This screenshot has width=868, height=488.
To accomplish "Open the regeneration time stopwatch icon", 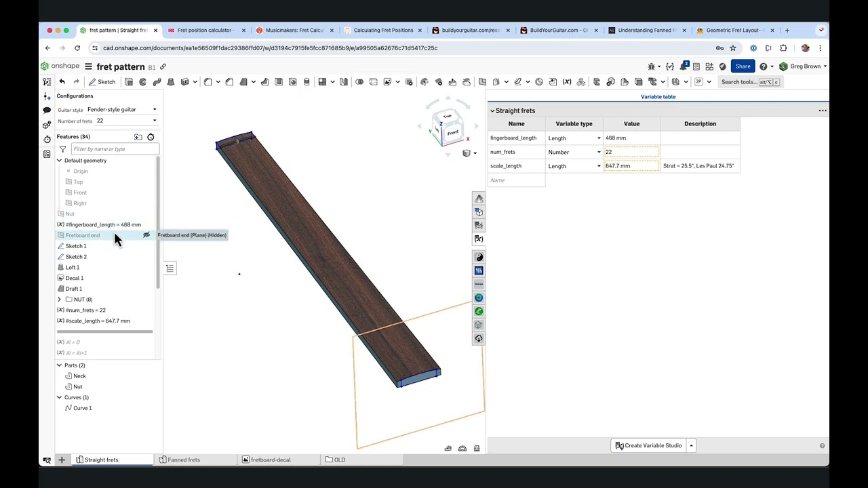I will pyautogui.click(x=151, y=137).
